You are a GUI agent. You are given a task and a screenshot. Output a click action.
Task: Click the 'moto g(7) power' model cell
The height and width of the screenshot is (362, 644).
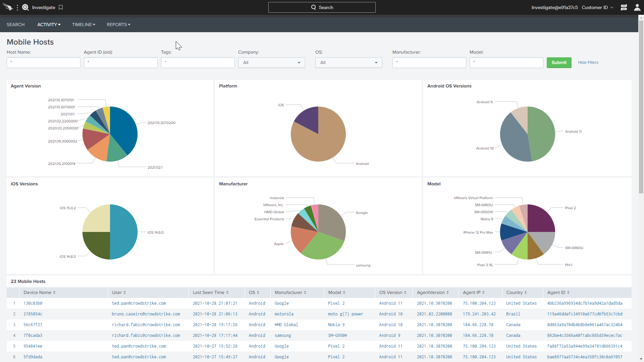[345, 314]
